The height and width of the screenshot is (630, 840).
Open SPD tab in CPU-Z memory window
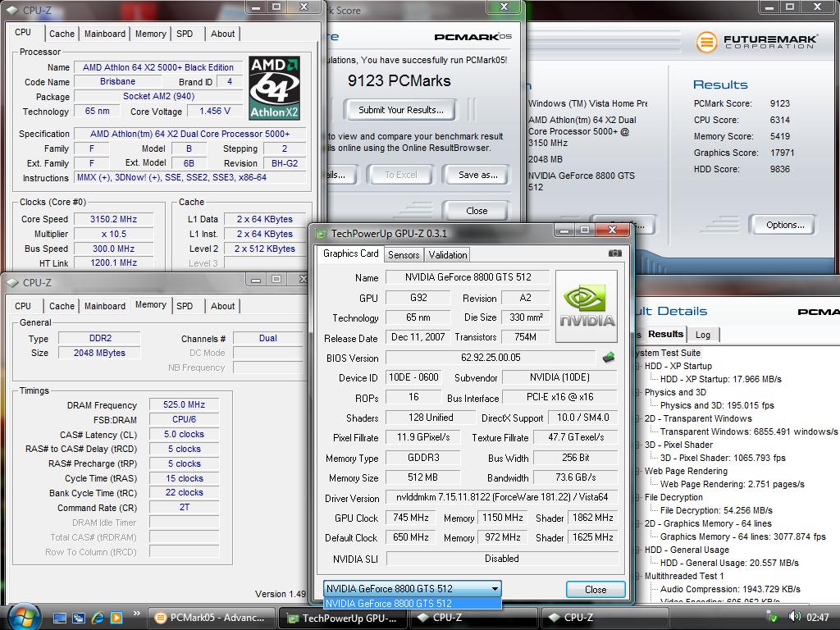(x=185, y=306)
